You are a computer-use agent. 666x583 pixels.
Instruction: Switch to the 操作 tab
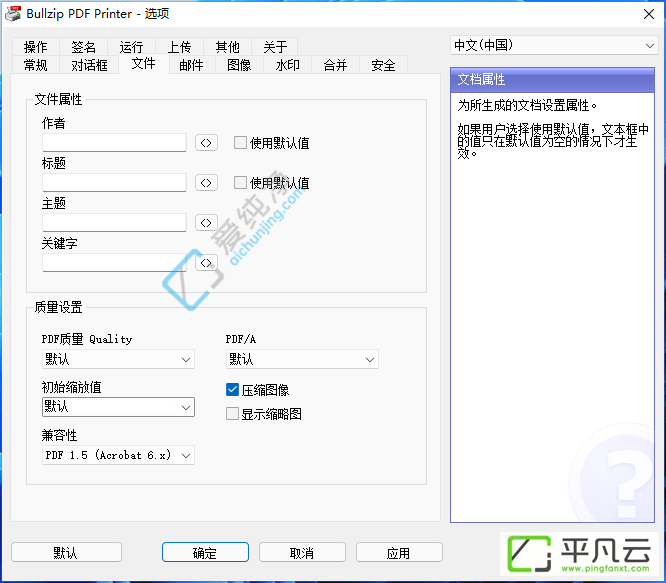[x=36, y=46]
